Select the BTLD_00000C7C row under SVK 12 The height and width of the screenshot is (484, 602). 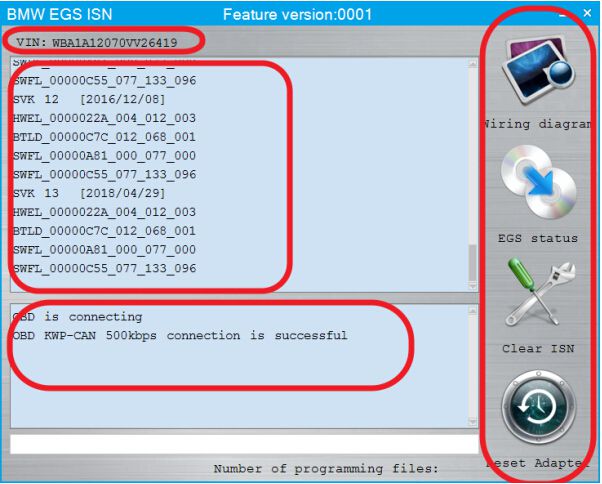coord(104,137)
